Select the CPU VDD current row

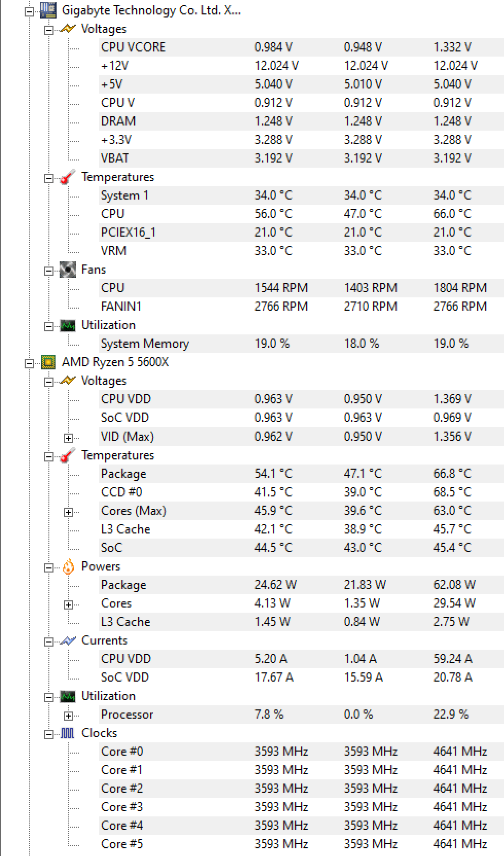pos(301,659)
